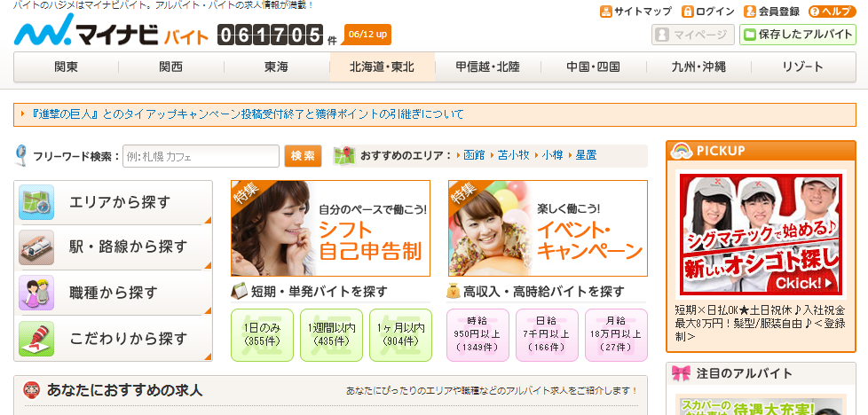Open the 短期×日払OK job description link
Viewport: 868px width, 415px height.
click(x=761, y=322)
